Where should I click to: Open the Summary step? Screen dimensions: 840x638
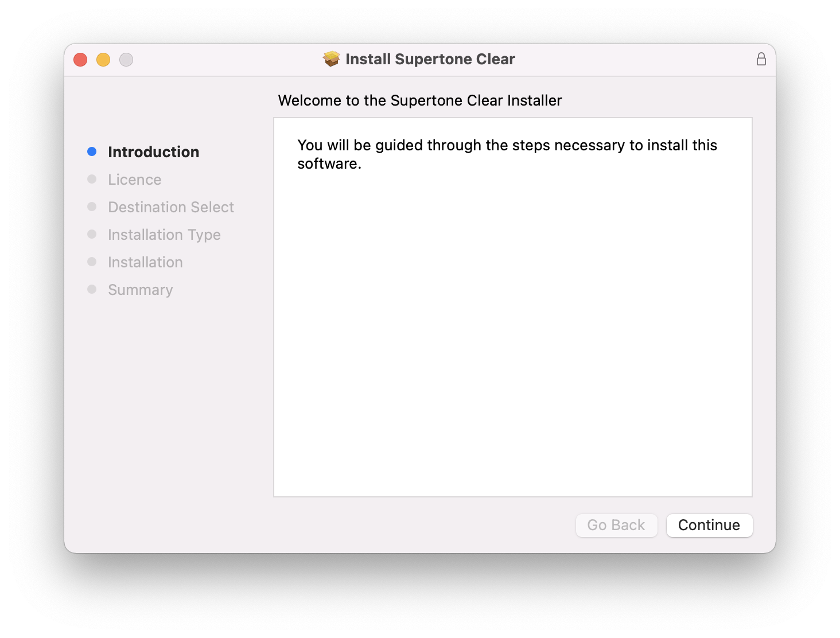tap(140, 290)
